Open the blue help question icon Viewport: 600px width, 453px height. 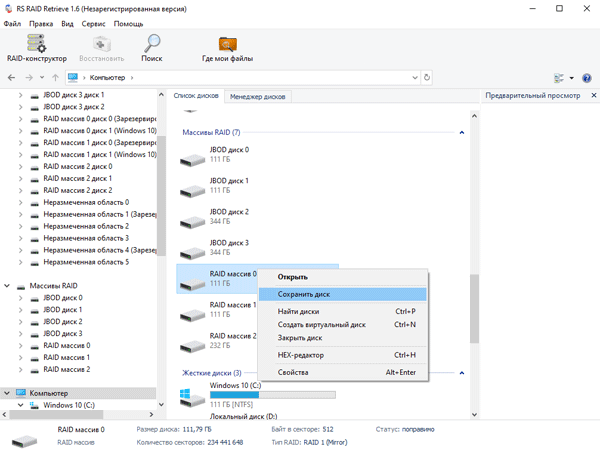[x=587, y=78]
